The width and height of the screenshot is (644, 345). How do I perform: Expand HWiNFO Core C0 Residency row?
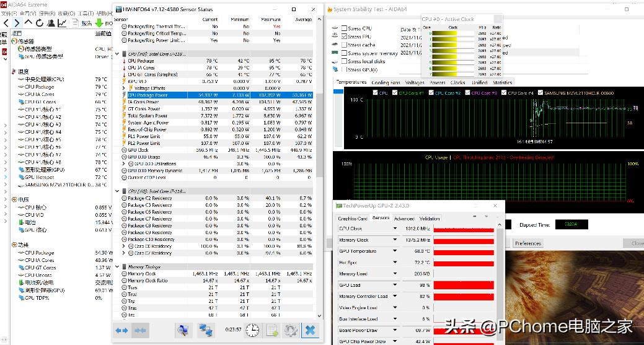click(123, 246)
